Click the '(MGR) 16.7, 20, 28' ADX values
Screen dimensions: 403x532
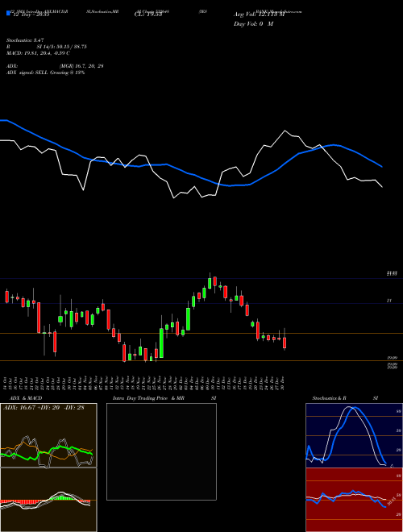pos(81,66)
